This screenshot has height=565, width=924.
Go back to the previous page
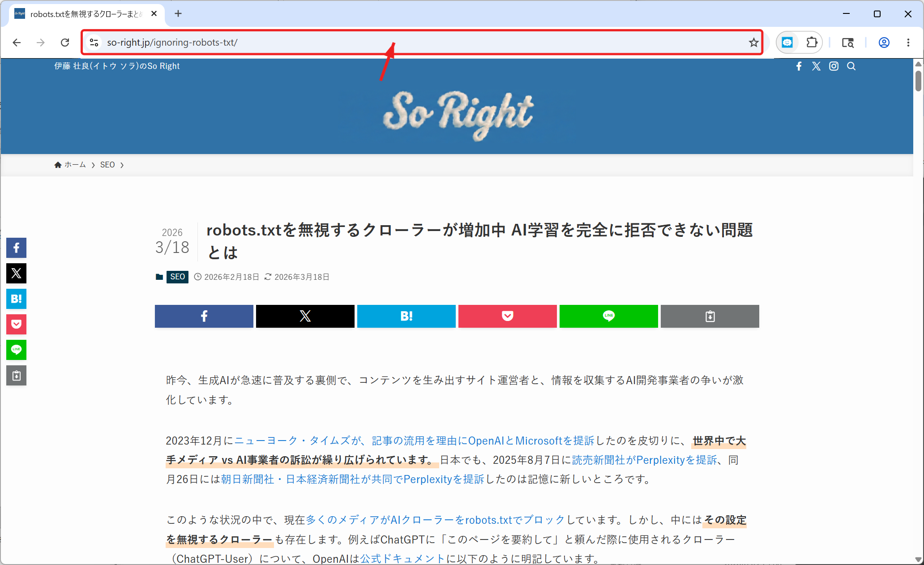(17, 43)
